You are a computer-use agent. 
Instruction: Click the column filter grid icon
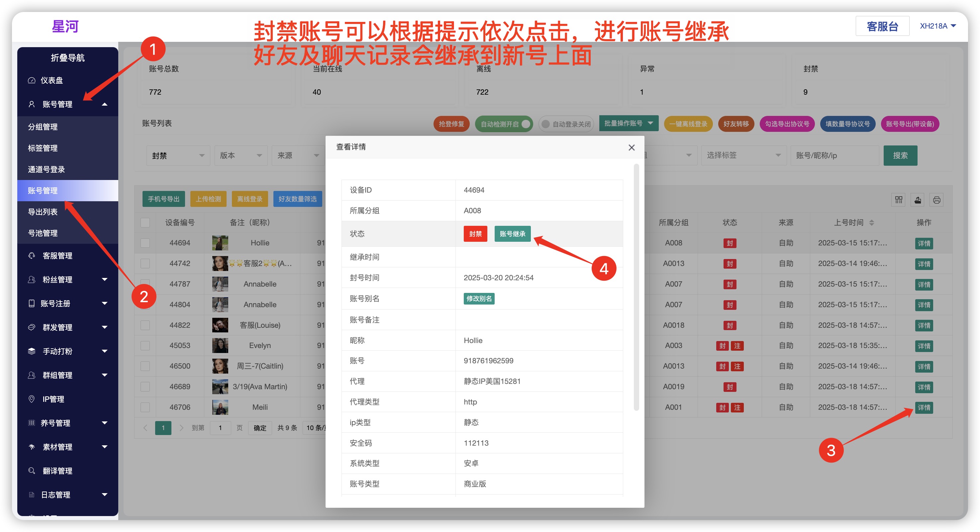pyautogui.click(x=898, y=200)
